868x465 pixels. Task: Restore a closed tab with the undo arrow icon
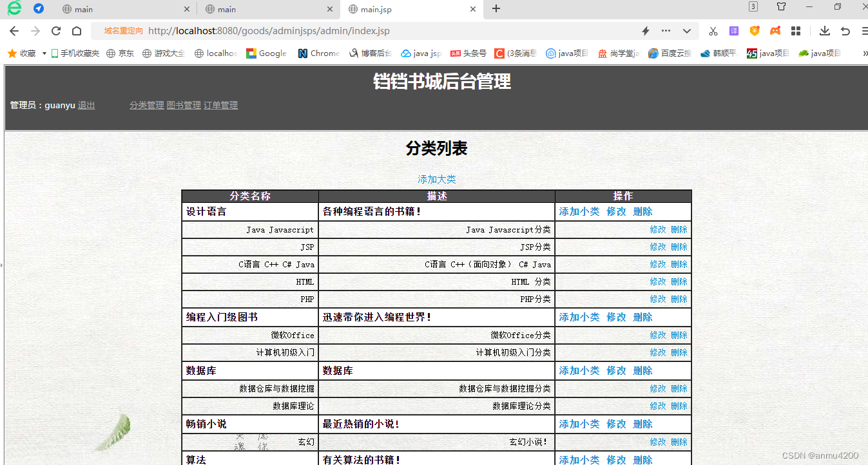845,30
